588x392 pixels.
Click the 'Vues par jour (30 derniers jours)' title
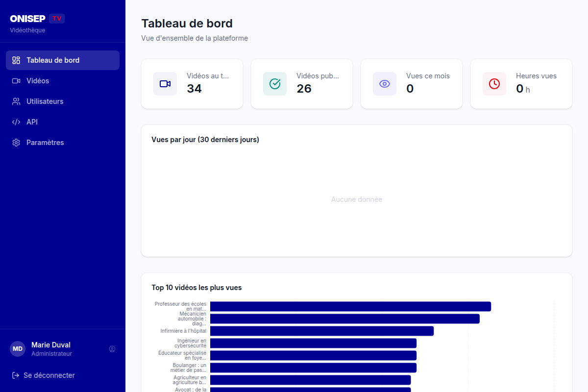point(205,140)
